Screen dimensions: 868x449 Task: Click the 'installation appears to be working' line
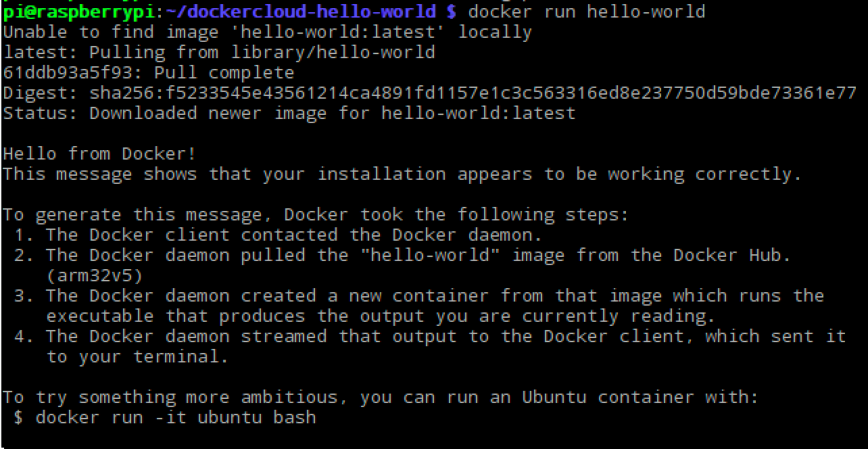tap(402, 174)
